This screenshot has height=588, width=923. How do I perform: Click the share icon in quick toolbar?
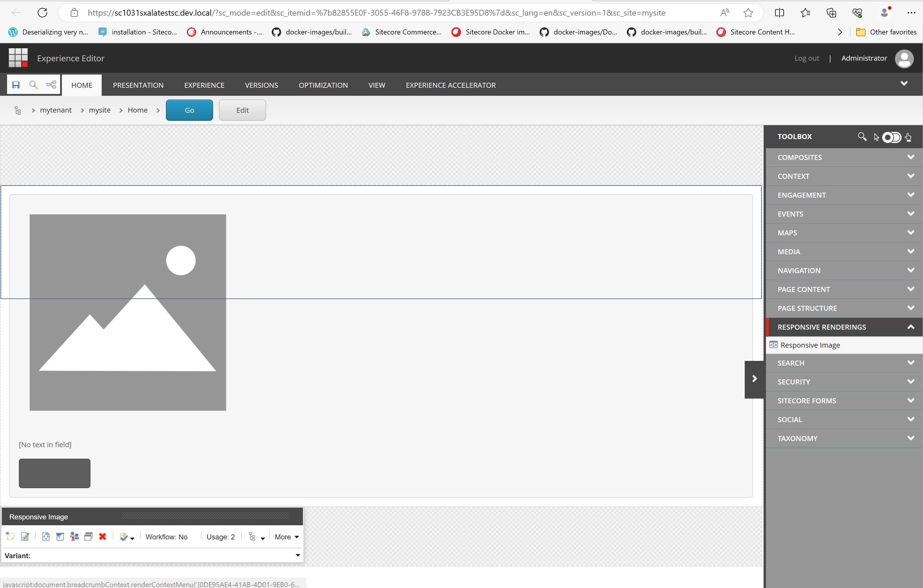51,85
